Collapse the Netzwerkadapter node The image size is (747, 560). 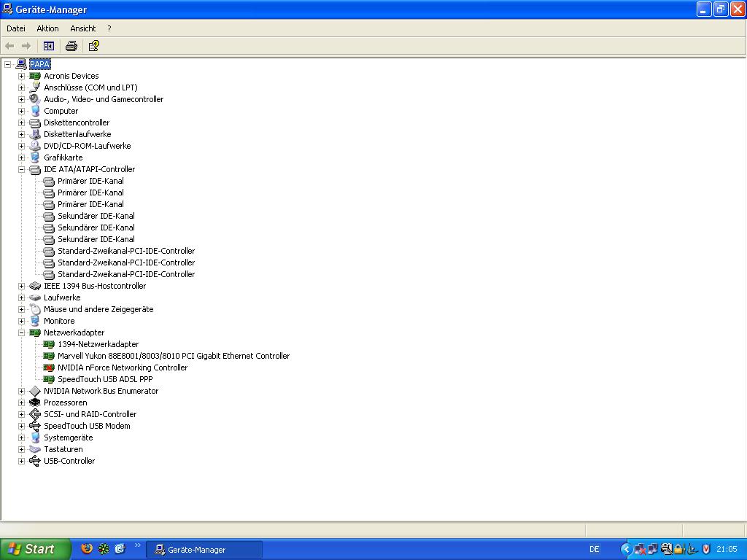[21, 332]
